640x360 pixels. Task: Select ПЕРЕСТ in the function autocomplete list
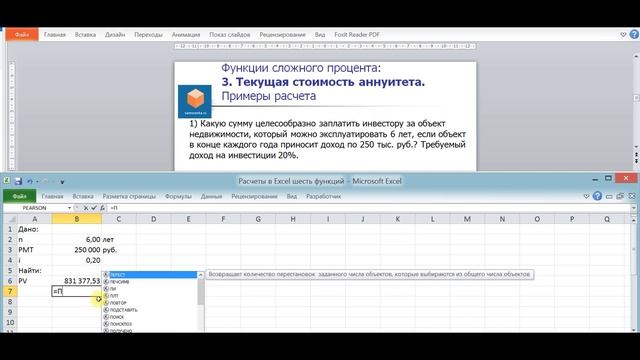coord(150,275)
